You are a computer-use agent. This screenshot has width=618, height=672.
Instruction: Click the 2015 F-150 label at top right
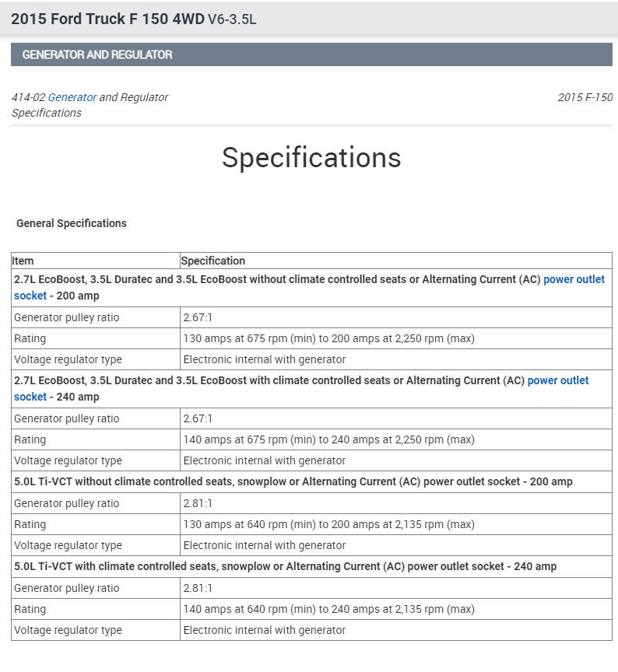click(x=585, y=97)
